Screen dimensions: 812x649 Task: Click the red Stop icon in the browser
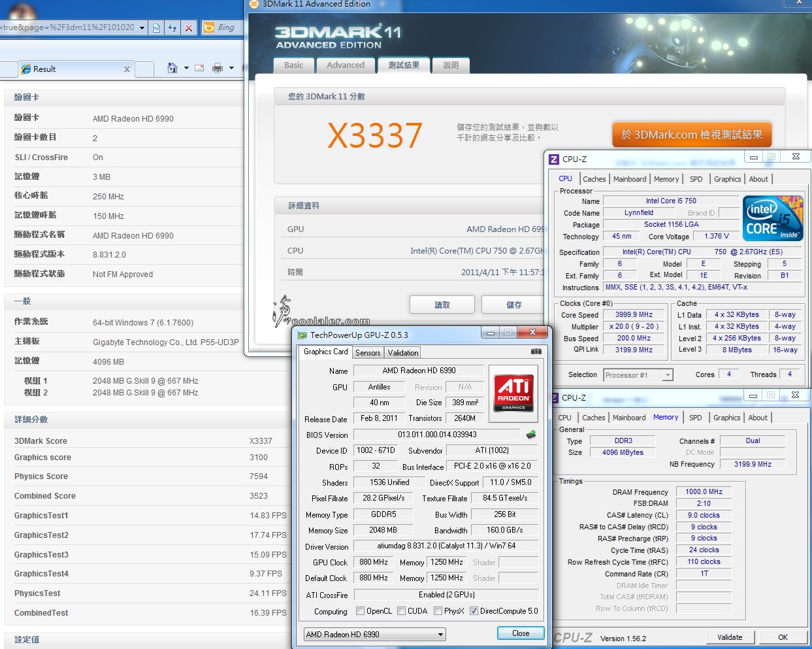189,27
